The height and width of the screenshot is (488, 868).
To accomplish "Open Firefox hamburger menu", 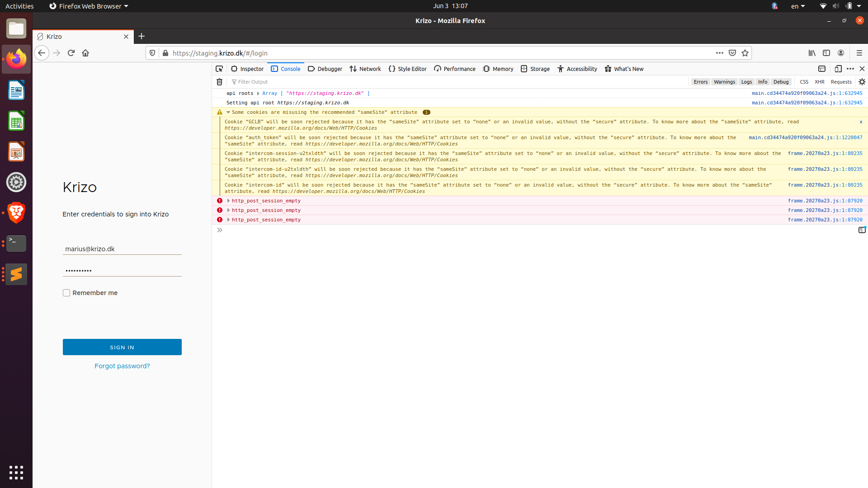I will pos(859,53).
